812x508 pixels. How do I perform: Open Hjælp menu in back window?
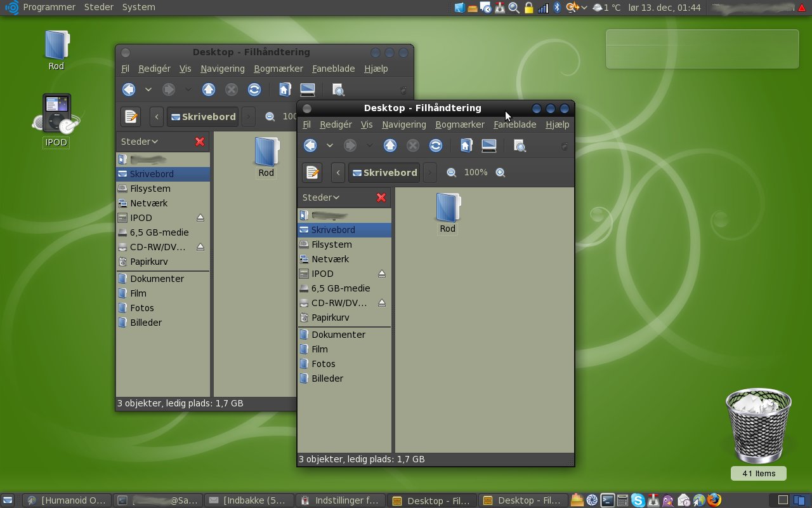point(376,69)
